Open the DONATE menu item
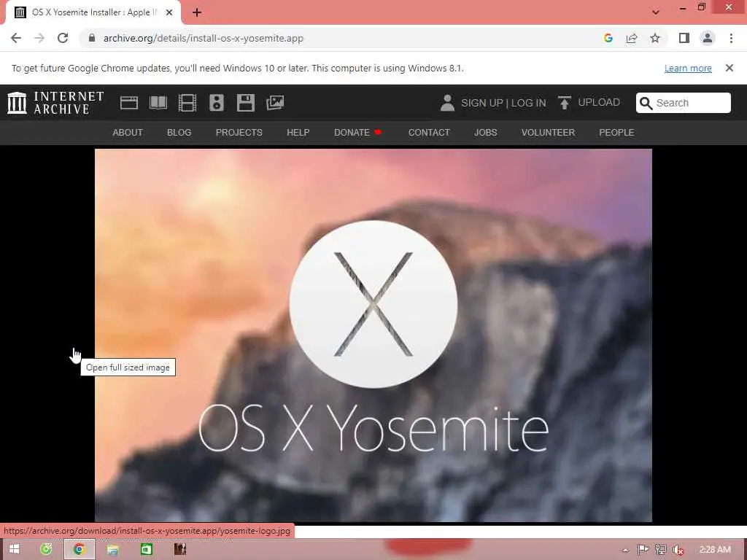The height and width of the screenshot is (560, 747). pyautogui.click(x=357, y=133)
